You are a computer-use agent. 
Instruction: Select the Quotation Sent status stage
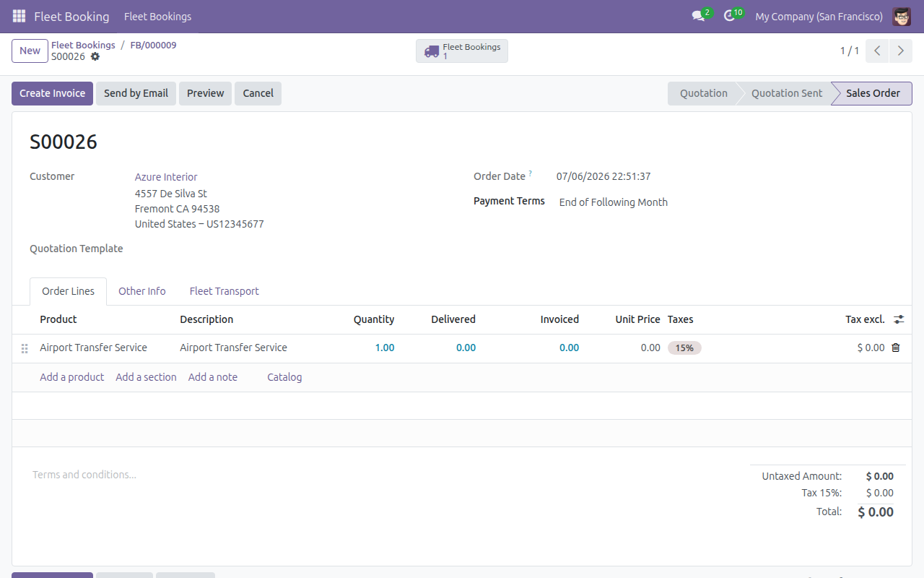[787, 93]
